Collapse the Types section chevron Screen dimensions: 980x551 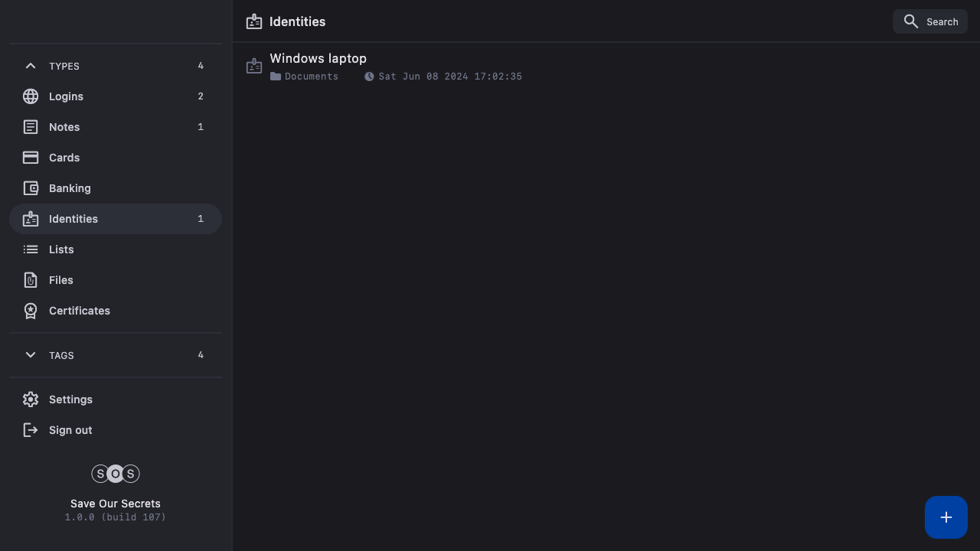[31, 66]
